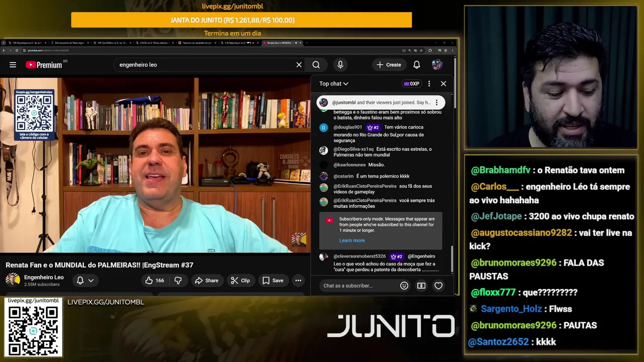Click the Save button
This screenshot has height=362, width=644.
tap(273, 281)
